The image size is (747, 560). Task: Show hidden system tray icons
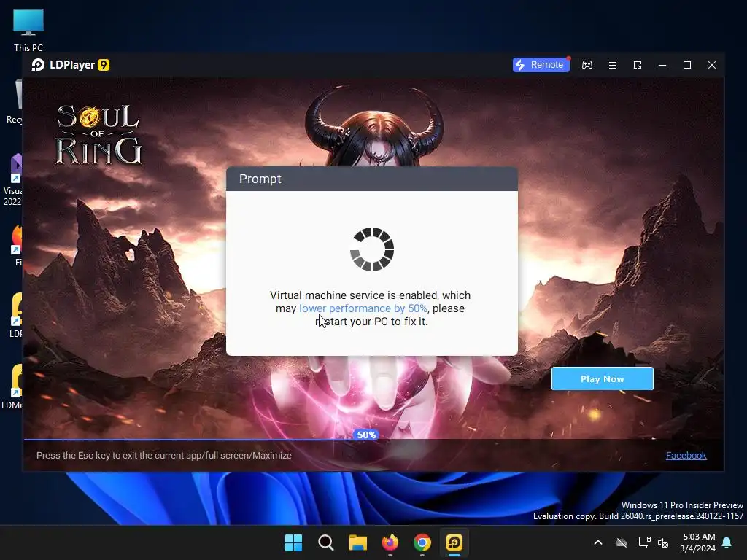click(598, 542)
